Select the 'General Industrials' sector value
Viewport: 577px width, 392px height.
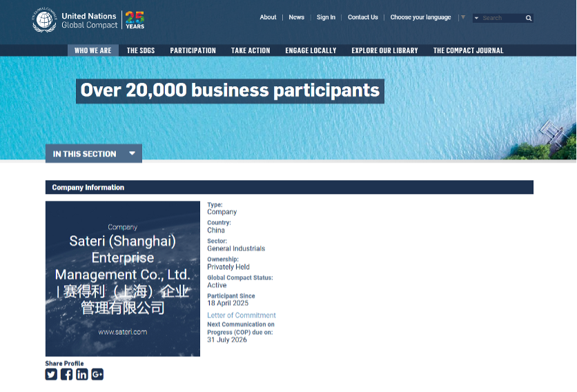pos(236,248)
